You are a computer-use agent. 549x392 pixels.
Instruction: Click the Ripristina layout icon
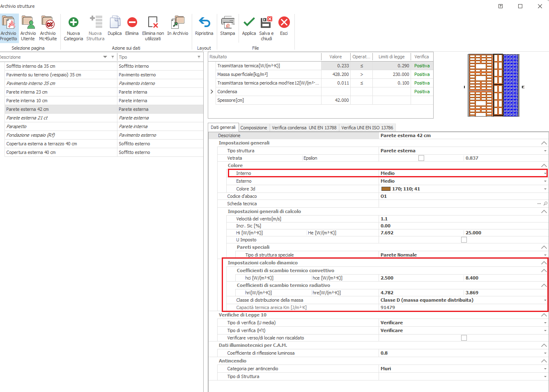coord(204,23)
